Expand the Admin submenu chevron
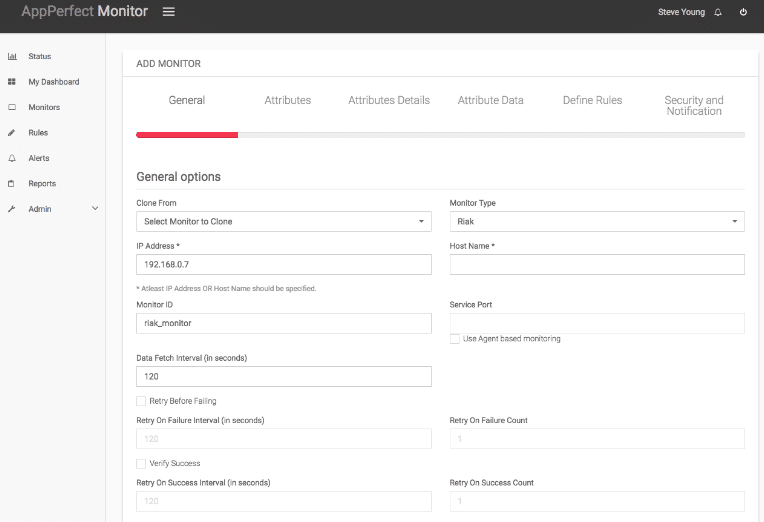The height and width of the screenshot is (522, 764). [95, 209]
